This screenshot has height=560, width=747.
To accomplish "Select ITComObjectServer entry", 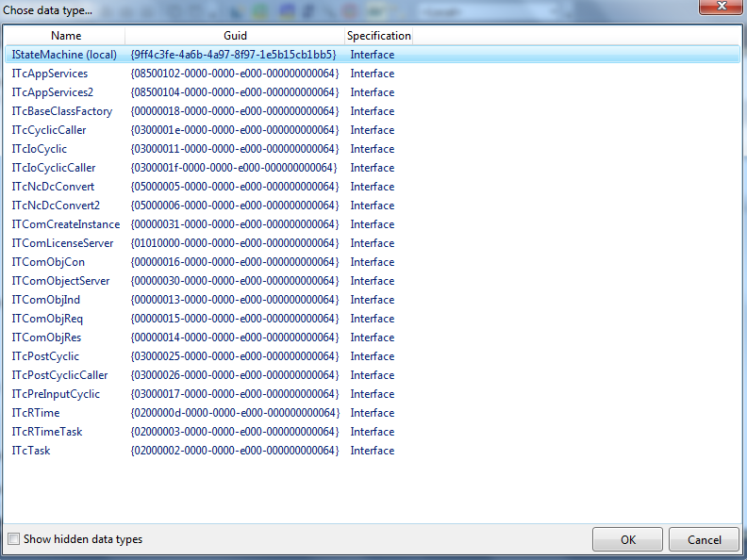I will (60, 281).
